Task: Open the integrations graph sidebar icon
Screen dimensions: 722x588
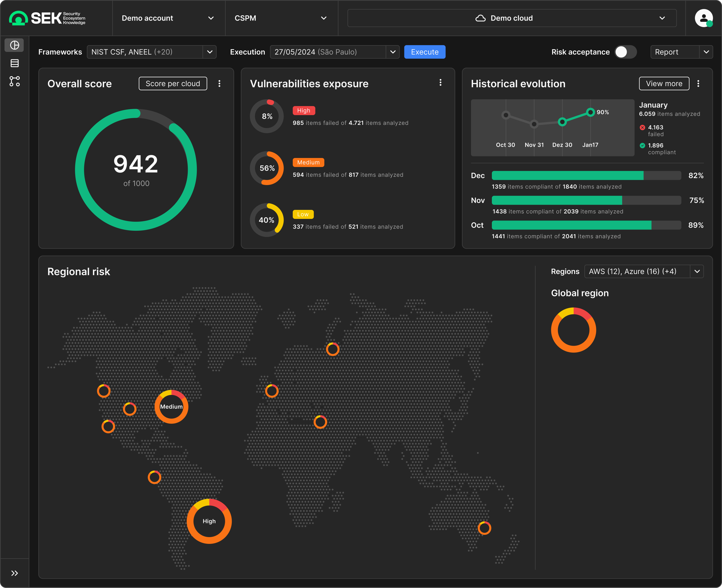Action: click(x=15, y=81)
